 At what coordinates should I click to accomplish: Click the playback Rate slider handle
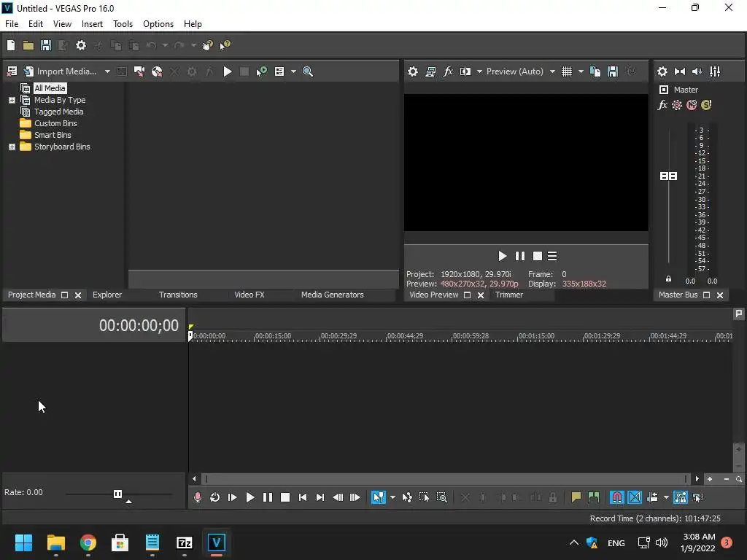click(x=117, y=494)
